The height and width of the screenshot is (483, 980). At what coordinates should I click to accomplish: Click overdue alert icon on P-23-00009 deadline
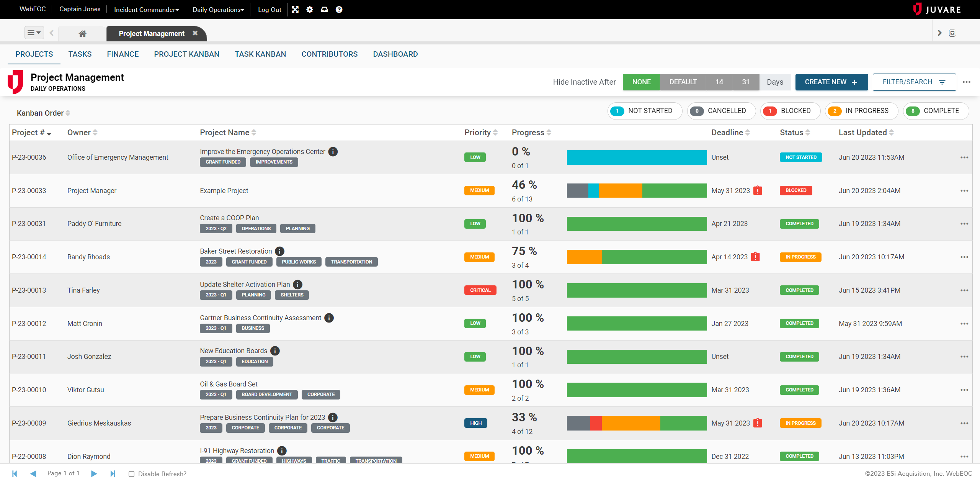tap(758, 423)
